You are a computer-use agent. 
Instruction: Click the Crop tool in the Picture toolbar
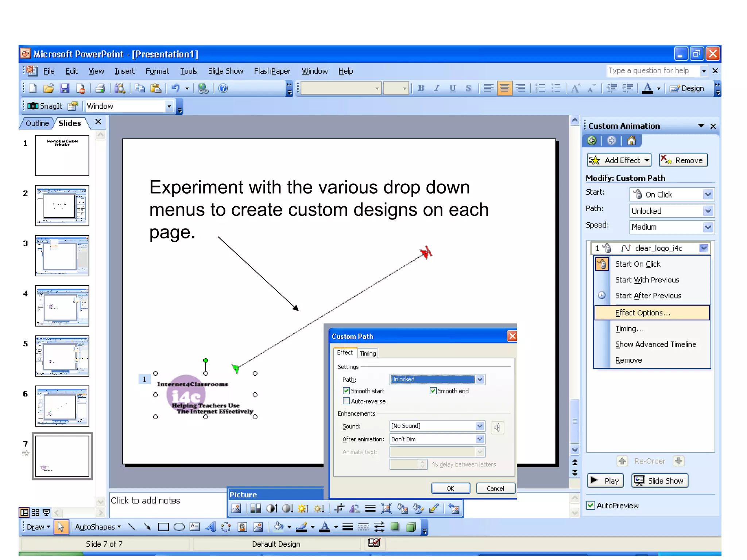click(339, 508)
